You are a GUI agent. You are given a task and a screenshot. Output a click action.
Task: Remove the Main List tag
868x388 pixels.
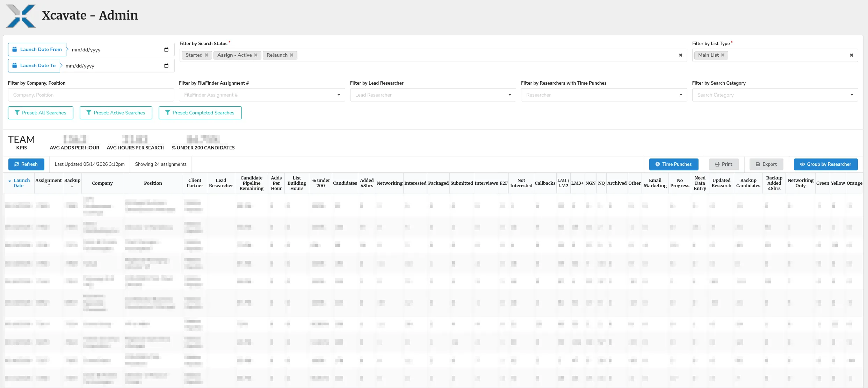coord(723,55)
